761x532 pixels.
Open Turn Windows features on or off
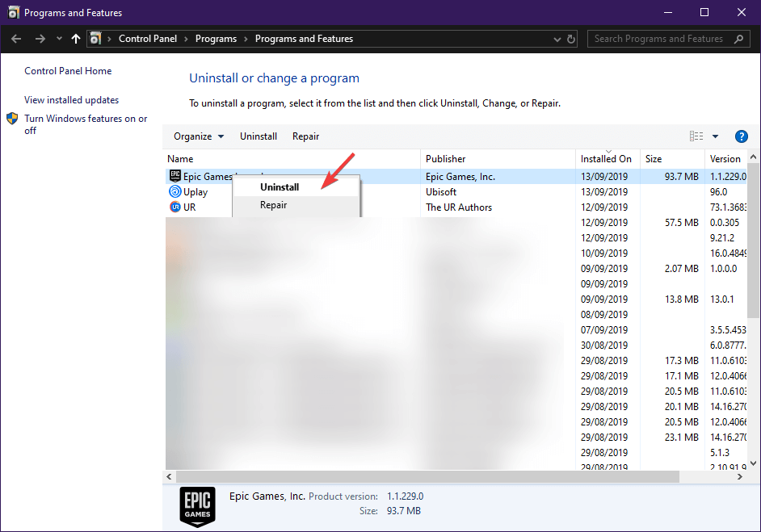[86, 124]
